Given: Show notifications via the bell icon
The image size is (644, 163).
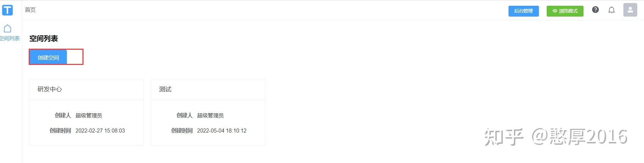Looking at the screenshot, I should click(611, 10).
